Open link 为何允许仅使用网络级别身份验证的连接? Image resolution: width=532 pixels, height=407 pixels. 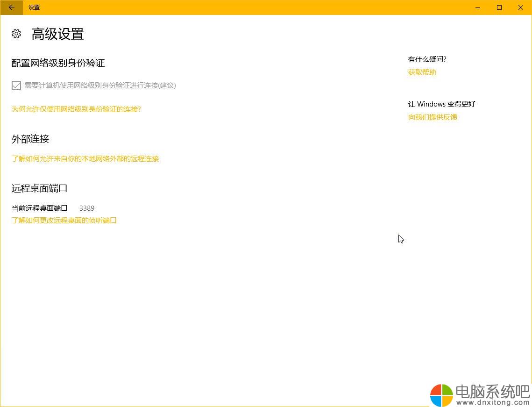76,109
